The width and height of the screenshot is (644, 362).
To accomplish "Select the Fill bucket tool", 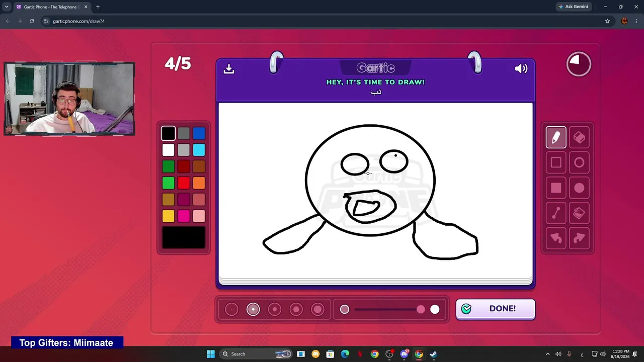I will [579, 213].
